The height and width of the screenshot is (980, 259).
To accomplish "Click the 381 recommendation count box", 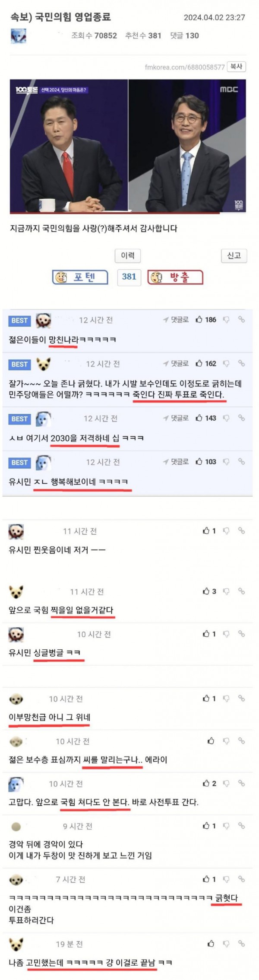I will point(129,277).
